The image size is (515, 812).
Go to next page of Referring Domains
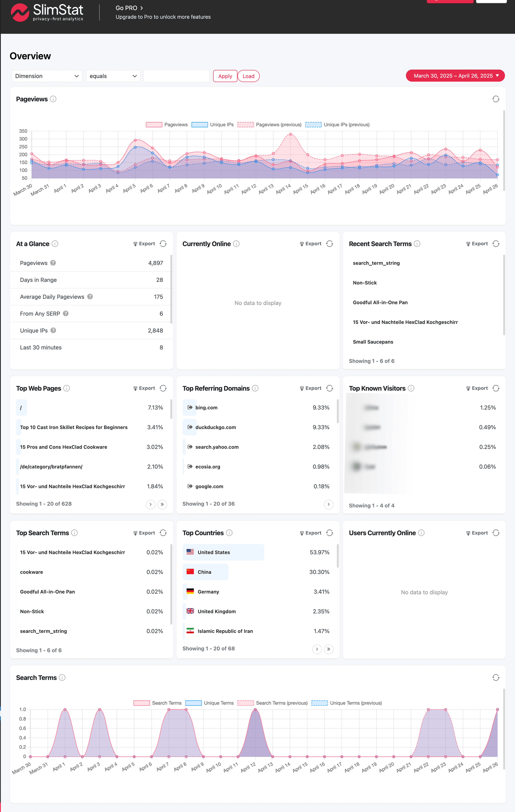click(328, 504)
